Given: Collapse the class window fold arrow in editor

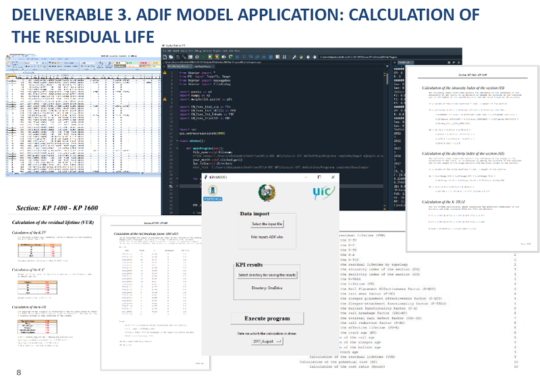Looking at the screenshot, I should click(x=177, y=141).
